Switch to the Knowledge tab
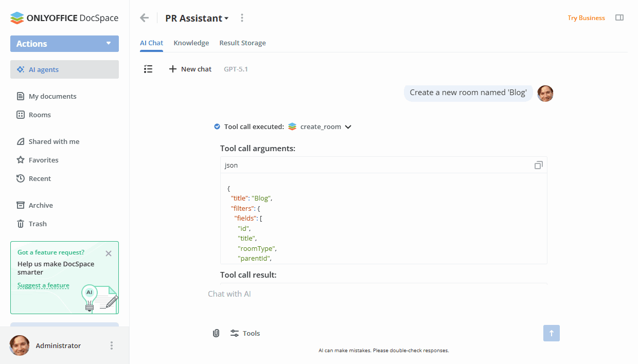 [191, 43]
